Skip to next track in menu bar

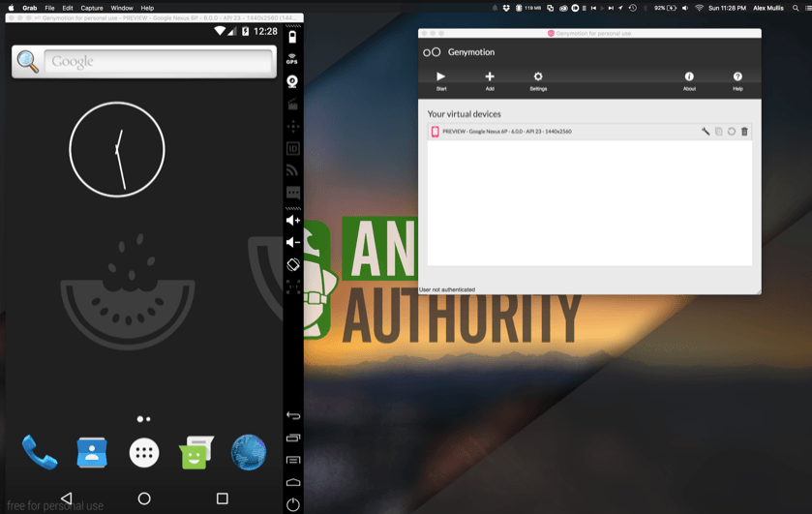[611, 8]
